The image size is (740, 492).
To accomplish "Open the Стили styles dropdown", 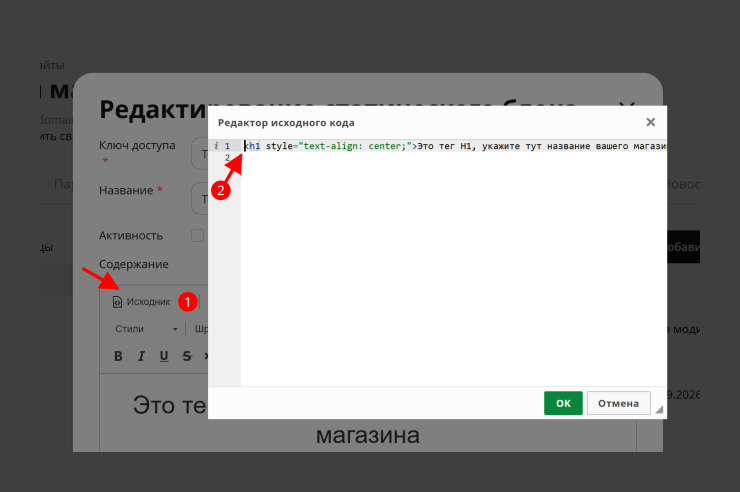I will [x=146, y=329].
